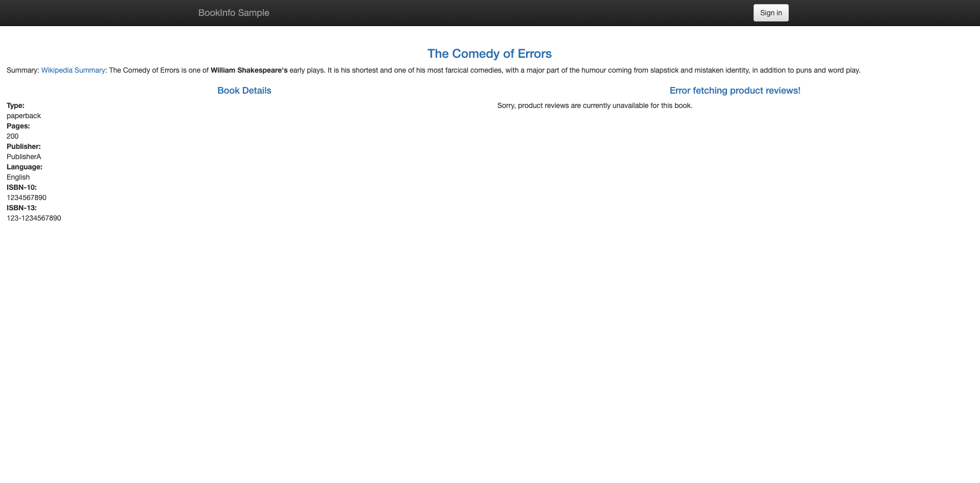Click the Publisher: label
Screen dimensions: 980x483
[x=24, y=146]
